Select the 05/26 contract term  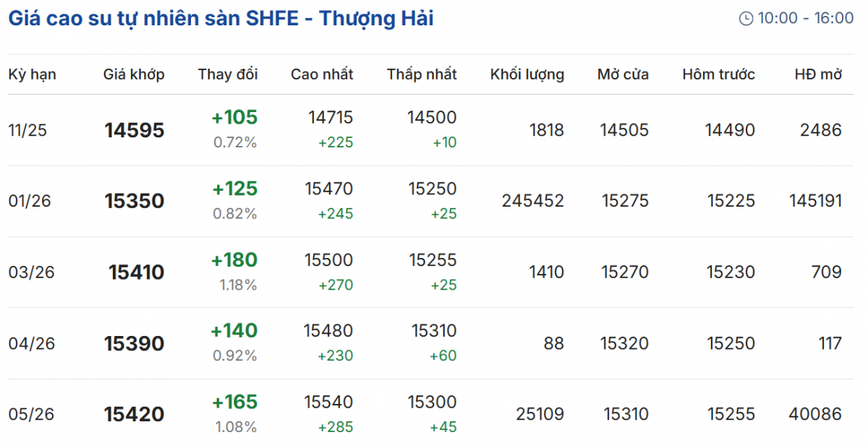(31, 414)
